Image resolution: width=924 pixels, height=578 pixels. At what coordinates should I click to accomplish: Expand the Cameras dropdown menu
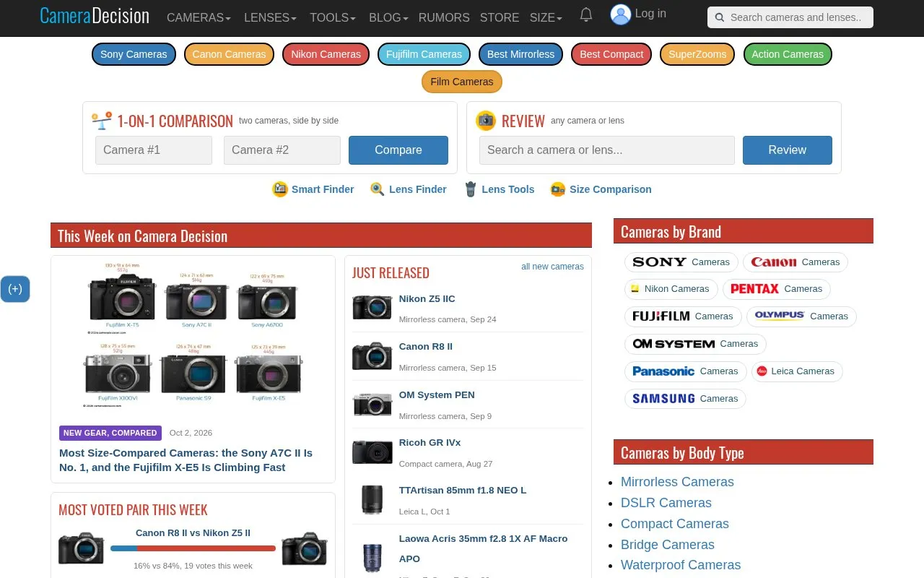click(x=199, y=17)
